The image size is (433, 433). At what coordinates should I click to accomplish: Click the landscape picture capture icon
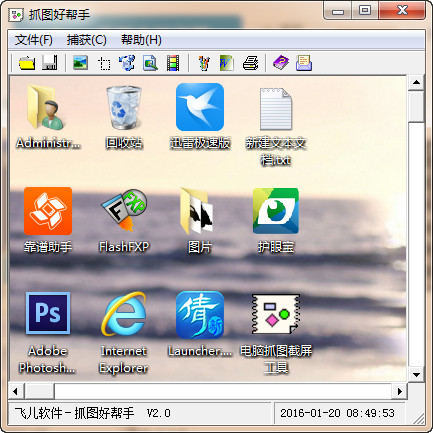pos(80,63)
